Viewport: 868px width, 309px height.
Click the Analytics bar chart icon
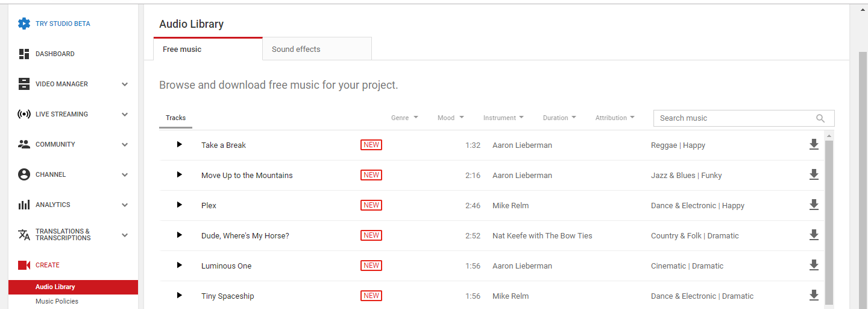24,205
